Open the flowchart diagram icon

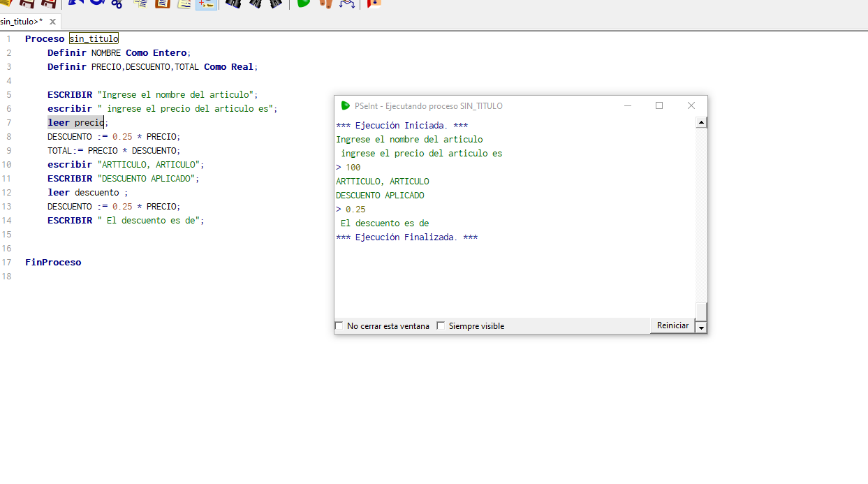(x=347, y=3)
